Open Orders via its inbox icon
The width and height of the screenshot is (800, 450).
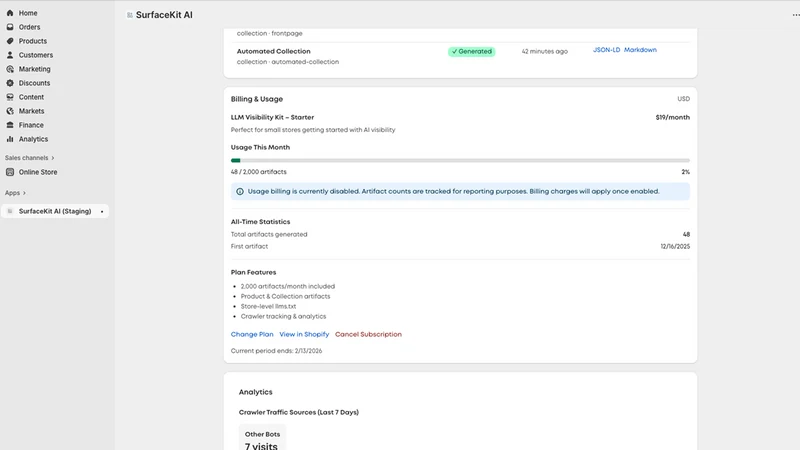[10, 27]
